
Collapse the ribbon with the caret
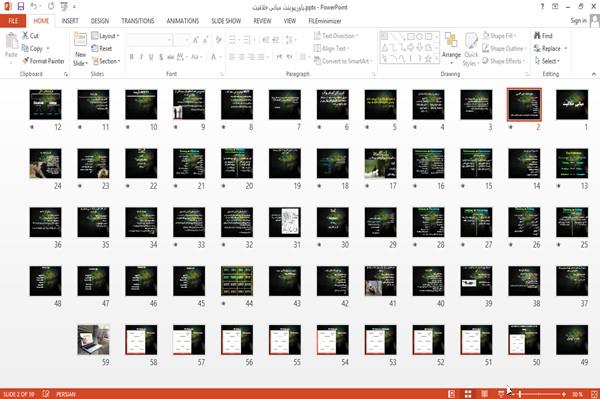point(593,74)
